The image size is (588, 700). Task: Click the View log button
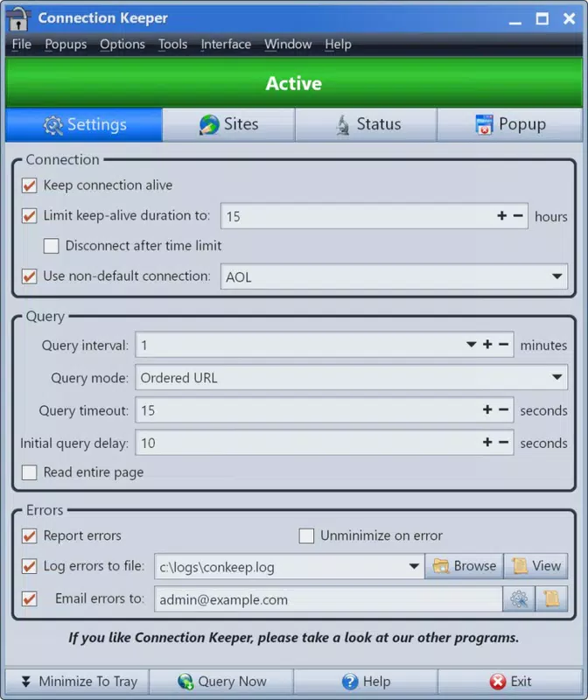point(535,566)
